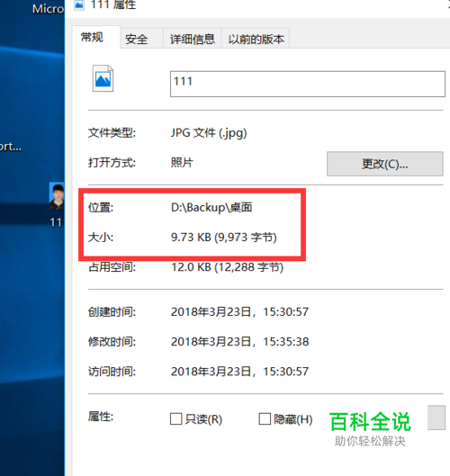Click the location text D:\Backup\桌面

point(211,208)
